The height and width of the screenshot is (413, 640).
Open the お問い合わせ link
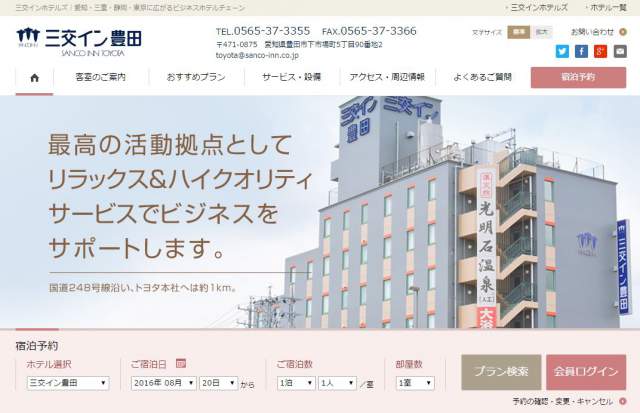coord(592,32)
